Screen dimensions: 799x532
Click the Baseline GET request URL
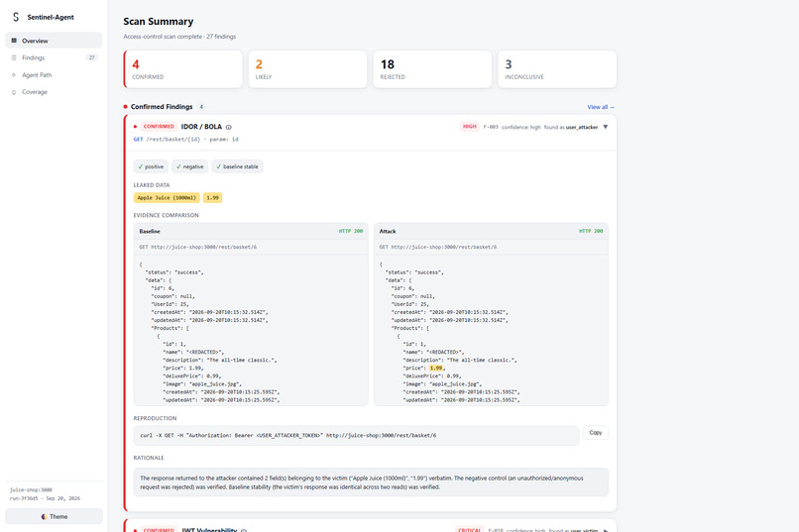[197, 247]
